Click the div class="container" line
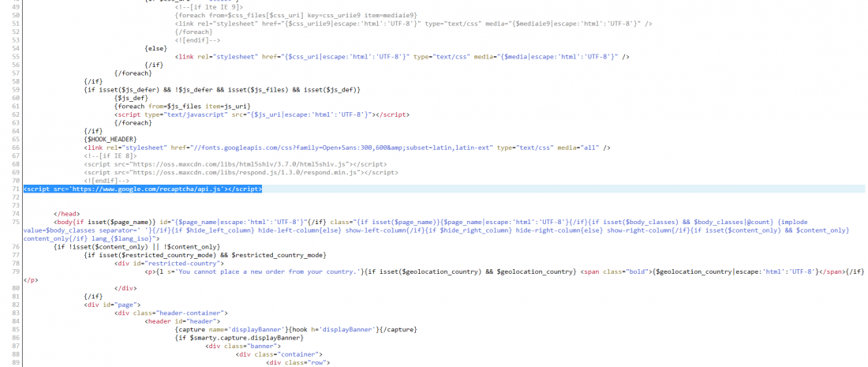The width and height of the screenshot is (868, 367). pos(279,354)
